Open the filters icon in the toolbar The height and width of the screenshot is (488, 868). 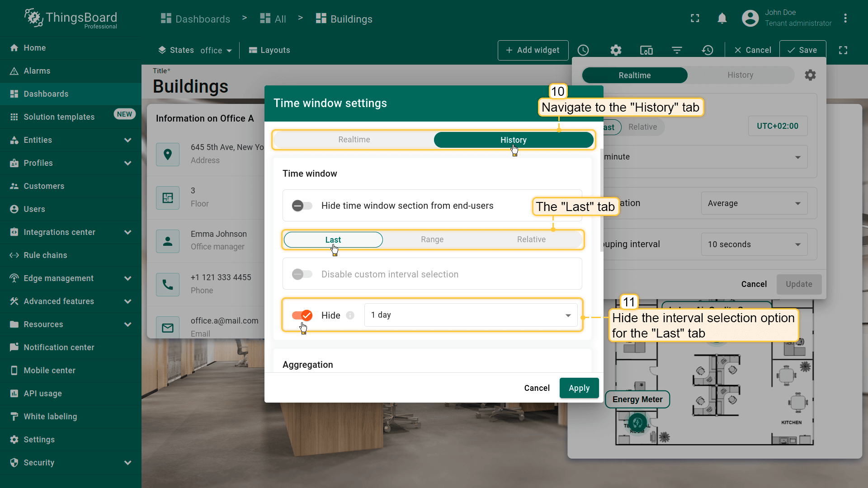point(677,50)
